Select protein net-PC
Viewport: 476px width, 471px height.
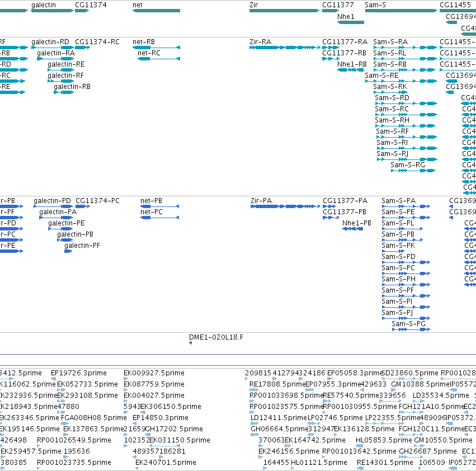pos(159,218)
